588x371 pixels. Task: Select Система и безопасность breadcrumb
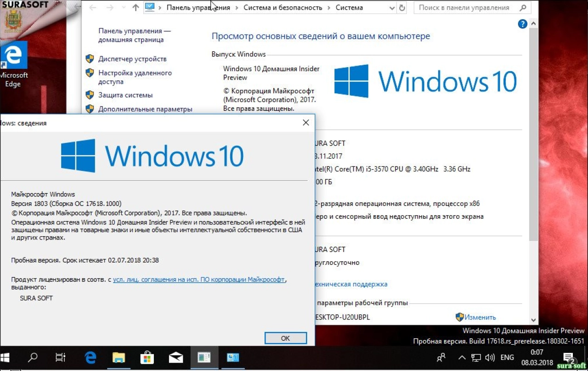[283, 8]
